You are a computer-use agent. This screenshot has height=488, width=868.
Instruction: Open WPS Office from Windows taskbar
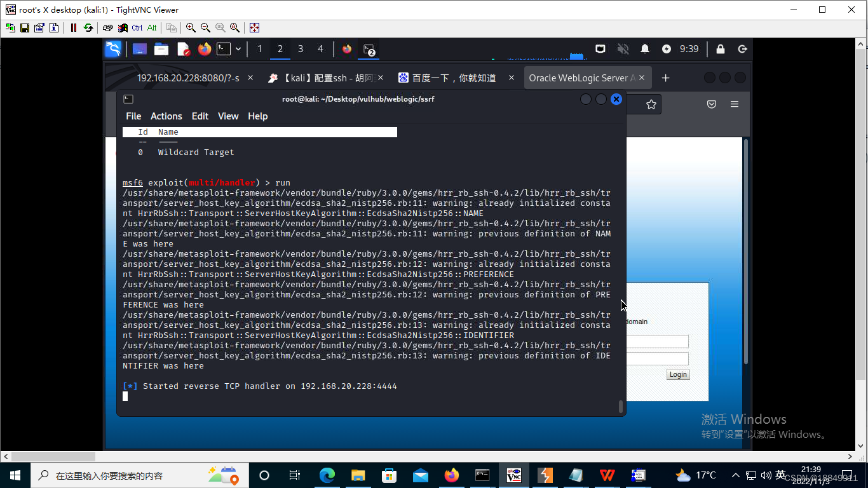[607, 475]
